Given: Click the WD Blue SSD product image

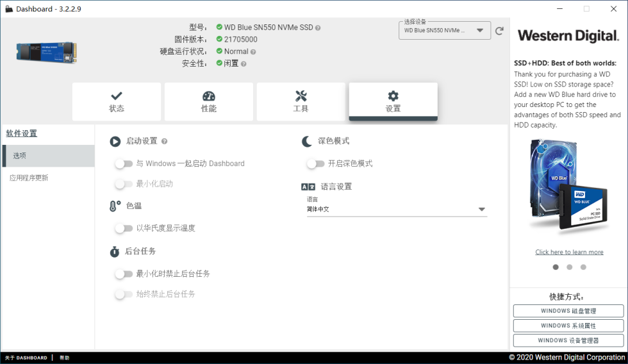Looking at the screenshot, I should point(46,53).
